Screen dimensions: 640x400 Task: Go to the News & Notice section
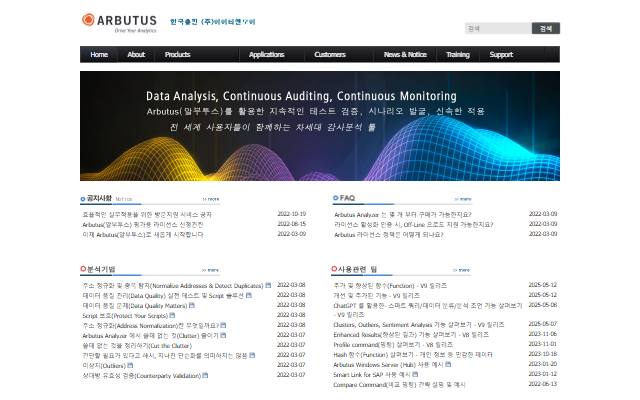coord(405,54)
